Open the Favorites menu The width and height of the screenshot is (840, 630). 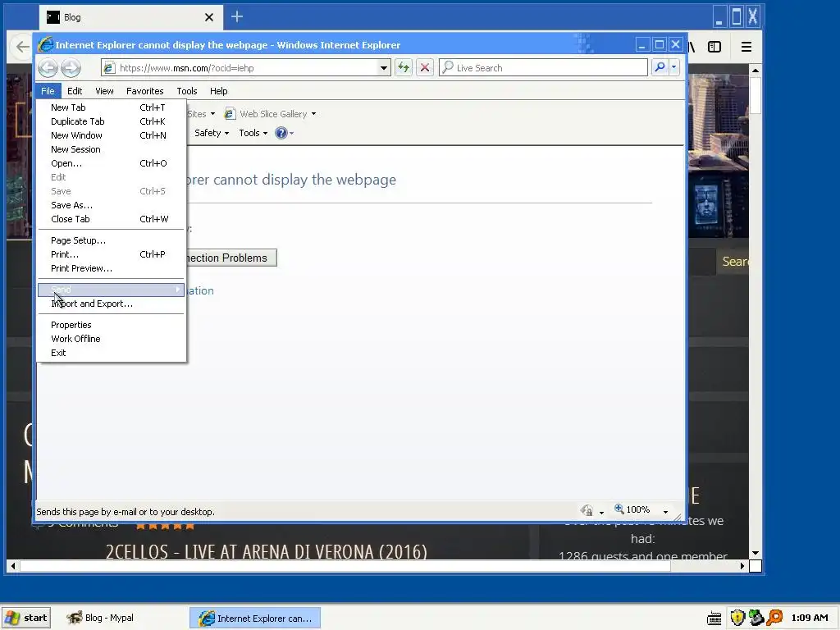point(144,91)
